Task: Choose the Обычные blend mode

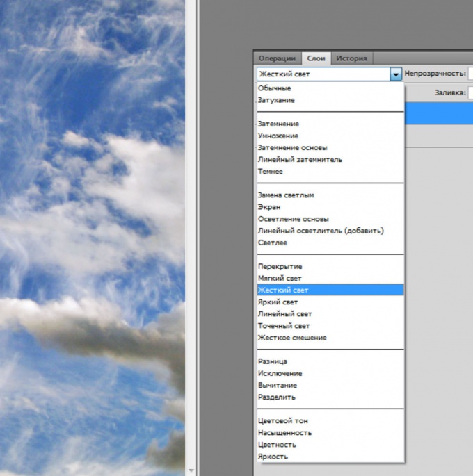Action: point(330,88)
